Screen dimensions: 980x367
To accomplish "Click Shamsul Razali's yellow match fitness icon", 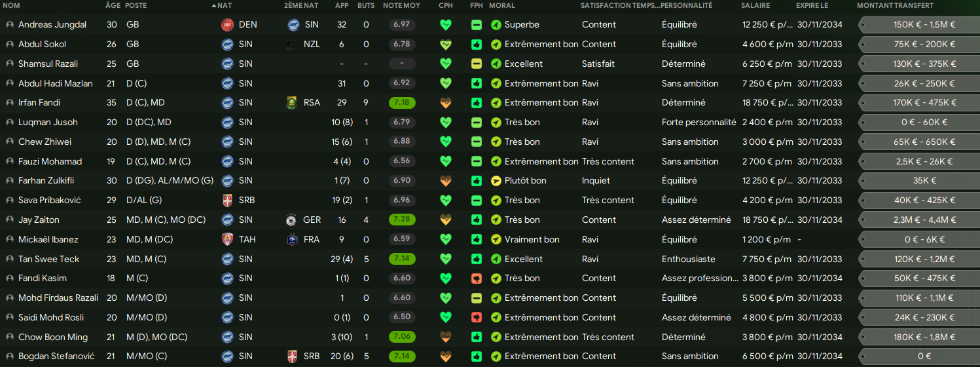I will coord(477,64).
